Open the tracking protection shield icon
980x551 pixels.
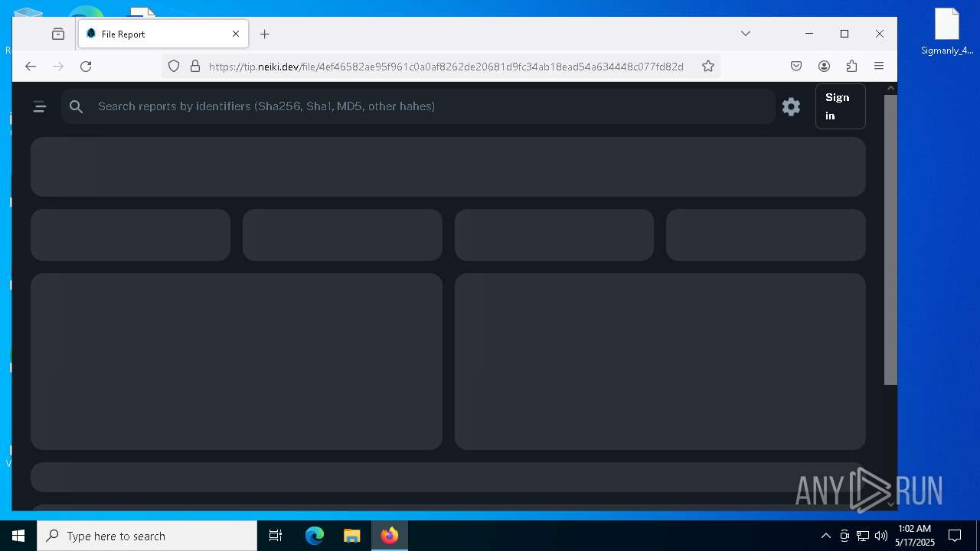pos(174,67)
